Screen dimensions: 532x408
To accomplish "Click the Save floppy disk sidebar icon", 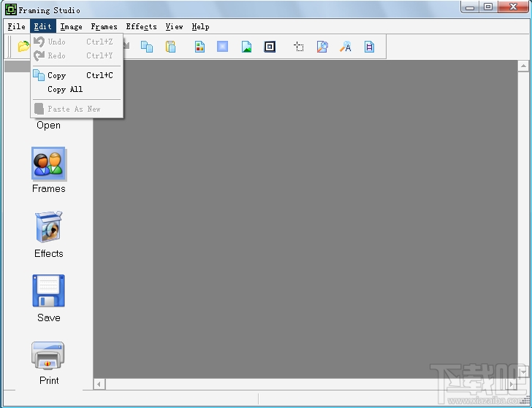I will (x=48, y=290).
